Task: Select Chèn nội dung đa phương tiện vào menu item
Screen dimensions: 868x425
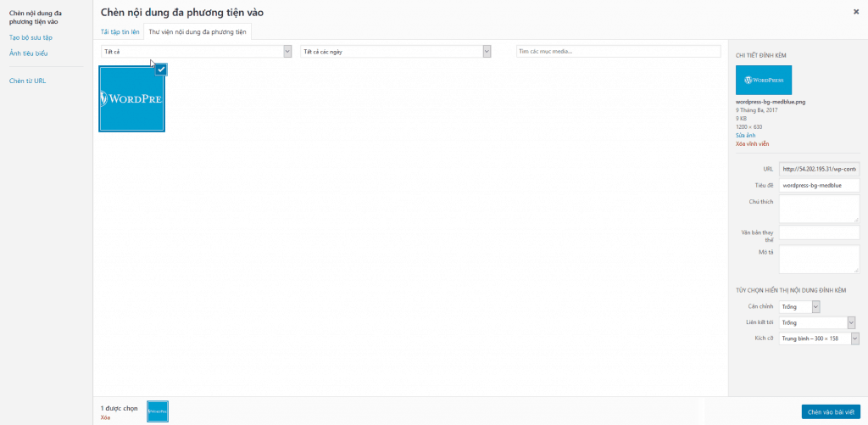Action: coord(34,17)
